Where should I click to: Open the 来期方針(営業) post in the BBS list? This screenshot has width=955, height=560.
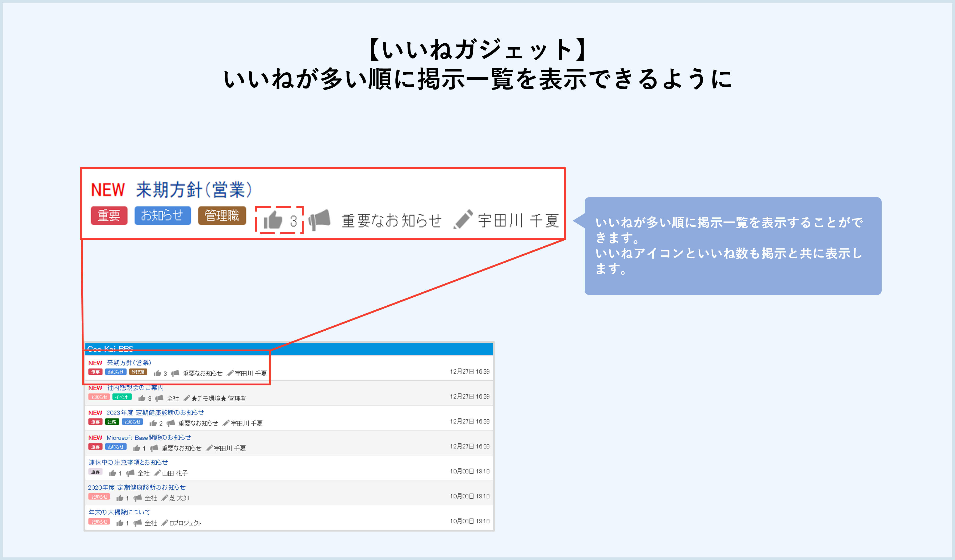coord(129,363)
